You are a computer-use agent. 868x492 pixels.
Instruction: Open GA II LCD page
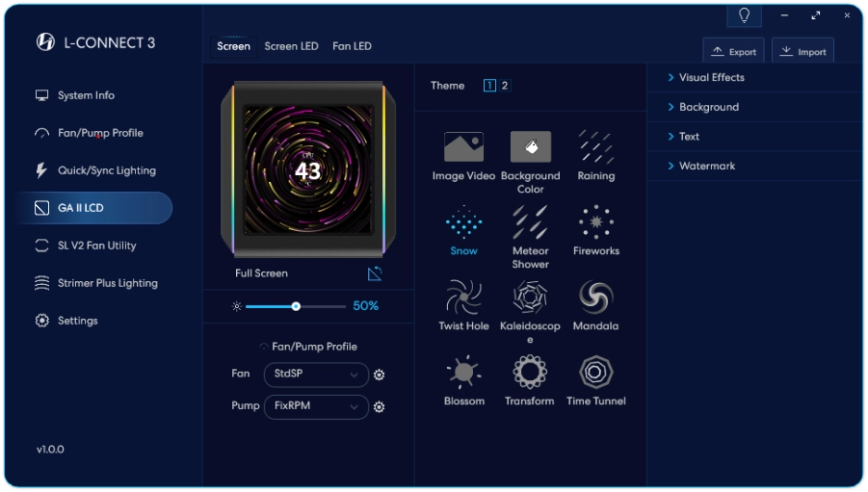[x=95, y=208]
